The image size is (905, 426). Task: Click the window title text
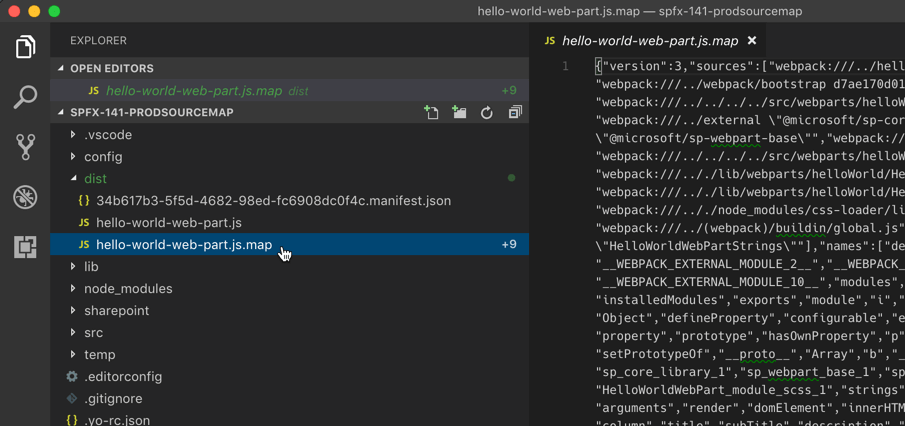tap(640, 11)
